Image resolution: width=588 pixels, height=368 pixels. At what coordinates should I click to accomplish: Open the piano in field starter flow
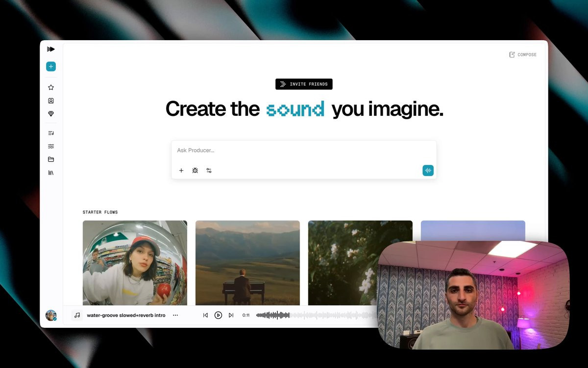(247, 263)
